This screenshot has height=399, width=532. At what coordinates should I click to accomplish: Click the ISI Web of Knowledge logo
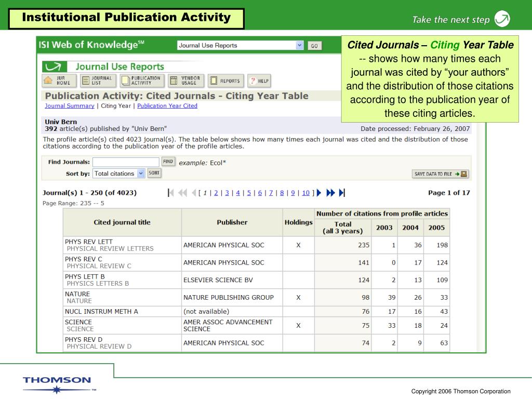point(91,45)
